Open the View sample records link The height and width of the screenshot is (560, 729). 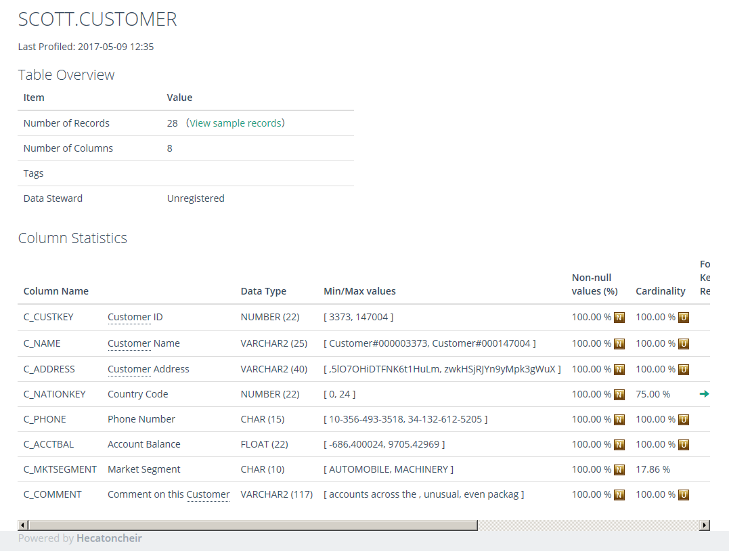coord(236,123)
